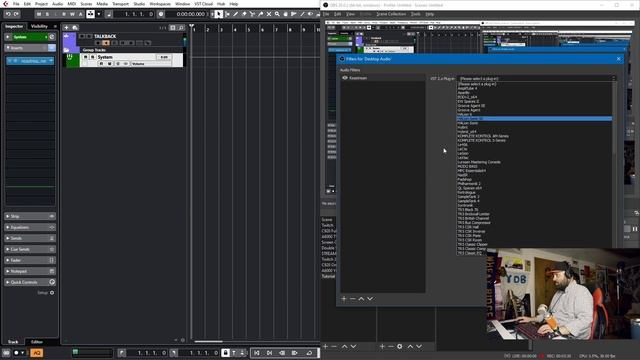
Task: Move filter up in Filters dialog
Action: 361,299
